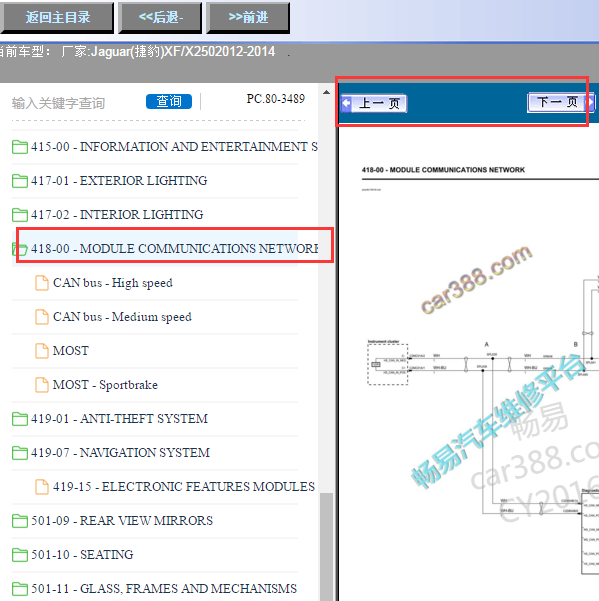The image size is (599, 601).
Task: Collapse open folder icon of 418-00 Module Communications
Action: tap(20, 249)
